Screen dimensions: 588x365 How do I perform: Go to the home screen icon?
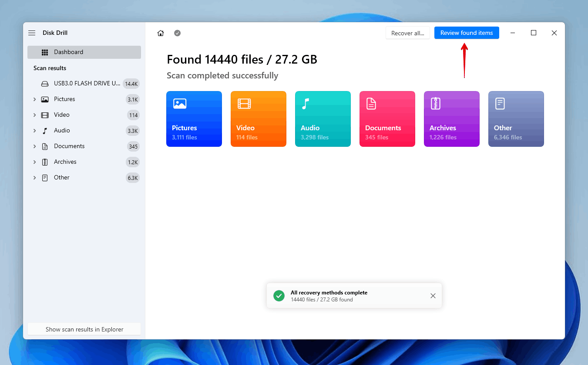point(161,33)
